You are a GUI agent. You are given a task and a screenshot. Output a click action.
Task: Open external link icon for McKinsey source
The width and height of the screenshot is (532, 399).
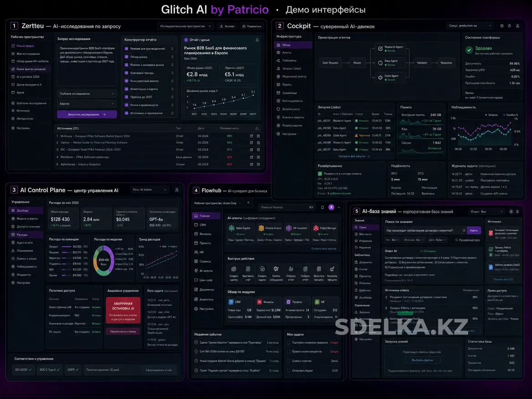coord(251,136)
